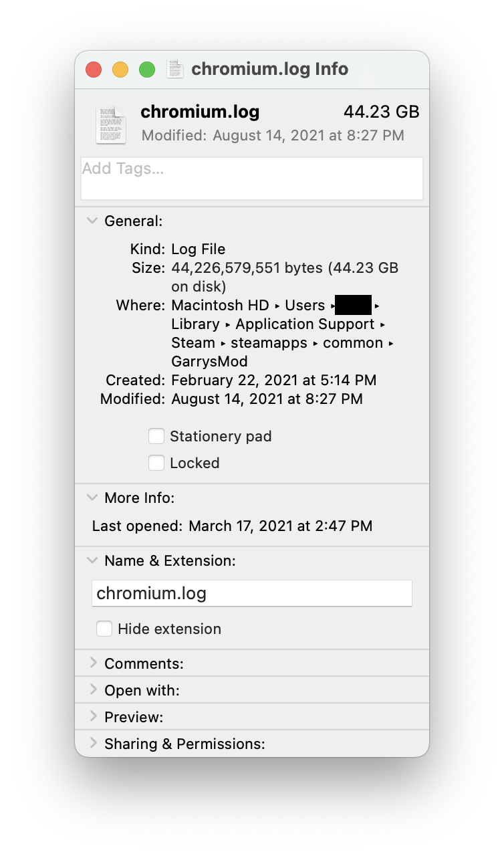This screenshot has width=504, height=856.
Task: Click the header Modified date line
Action: click(x=273, y=135)
